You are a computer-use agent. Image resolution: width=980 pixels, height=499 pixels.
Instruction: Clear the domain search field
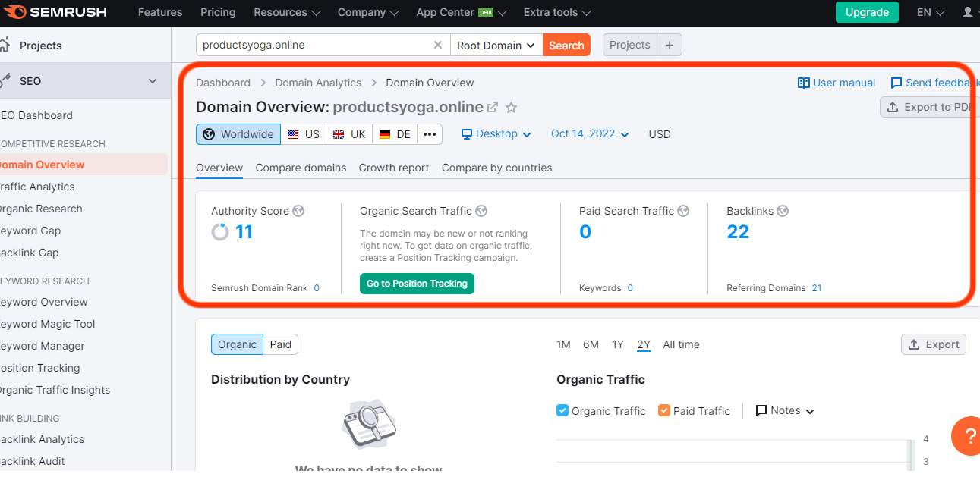438,45
